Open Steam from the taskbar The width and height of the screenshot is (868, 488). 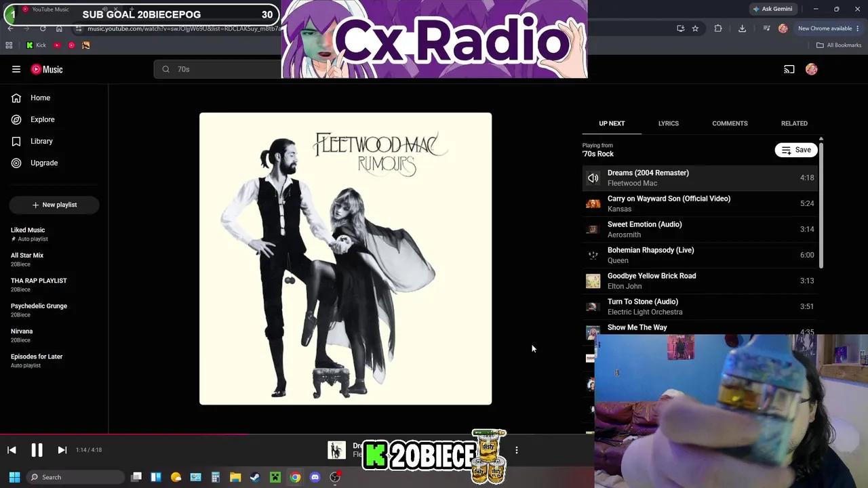pyautogui.click(x=255, y=477)
